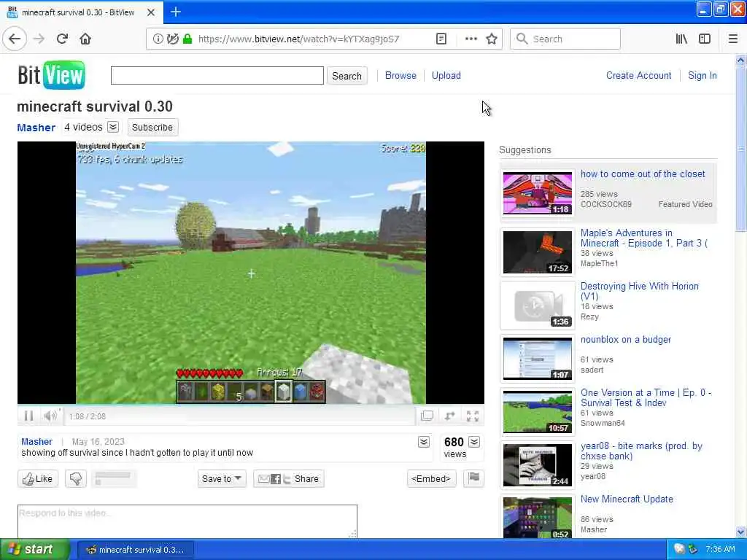The image size is (747, 560).
Task: Reload the page with refresh icon
Action: point(63,39)
